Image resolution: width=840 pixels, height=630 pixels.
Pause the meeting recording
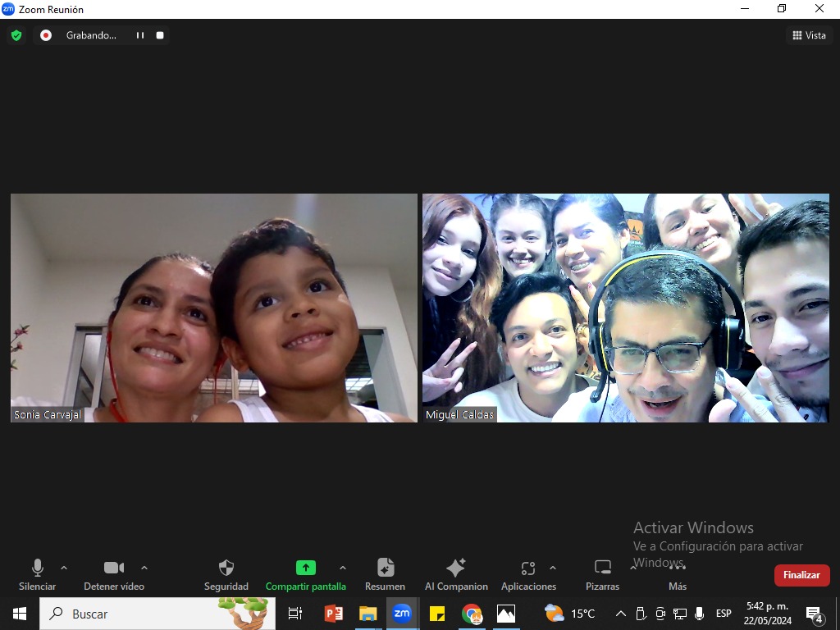(140, 35)
